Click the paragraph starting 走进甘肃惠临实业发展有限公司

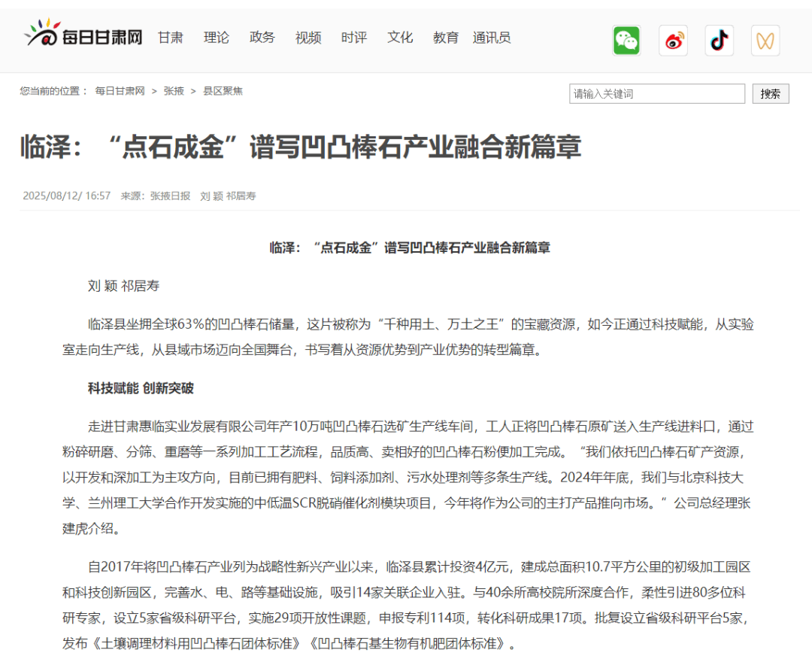(x=408, y=478)
